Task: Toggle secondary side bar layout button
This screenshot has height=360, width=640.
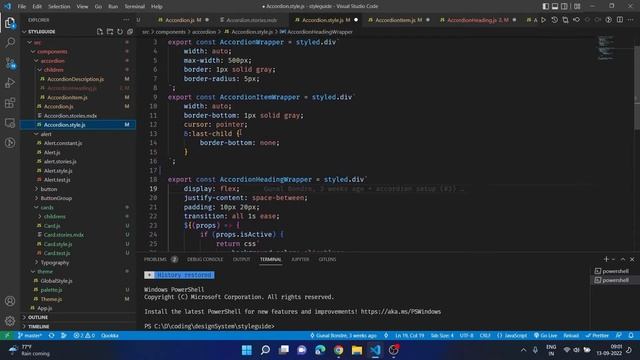Action: pyautogui.click(x=564, y=6)
